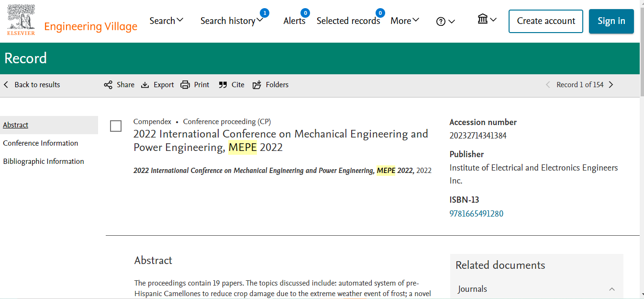Click the Create account button
The width and height of the screenshot is (644, 299).
pos(545,21)
